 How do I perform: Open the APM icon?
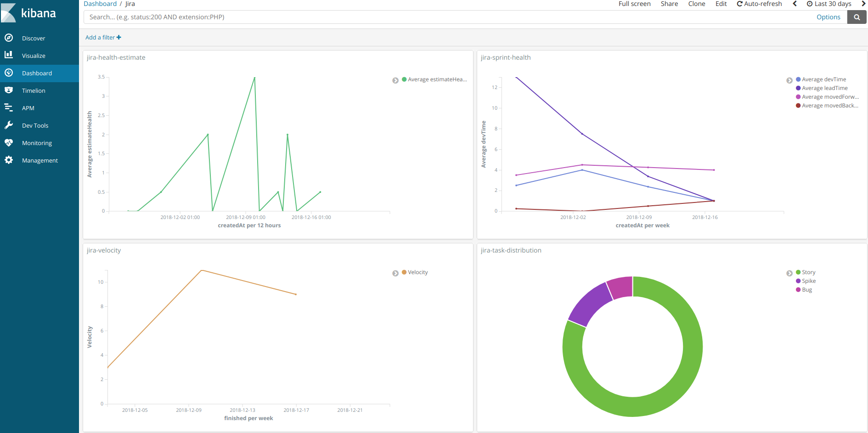coord(9,108)
